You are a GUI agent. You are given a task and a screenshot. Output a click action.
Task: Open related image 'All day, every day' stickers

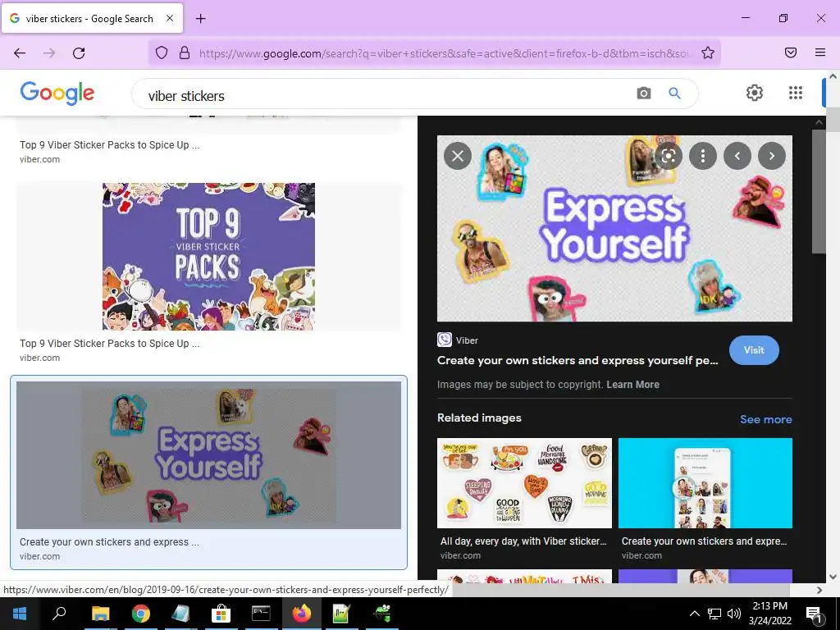coord(524,483)
